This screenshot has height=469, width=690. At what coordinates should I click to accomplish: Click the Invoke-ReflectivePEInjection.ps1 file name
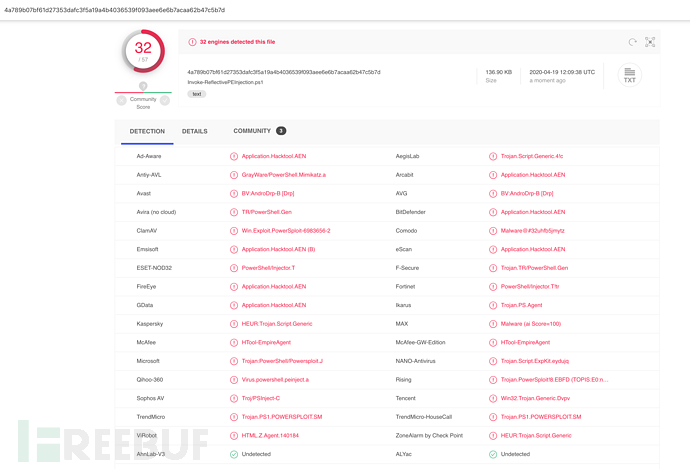pos(225,82)
